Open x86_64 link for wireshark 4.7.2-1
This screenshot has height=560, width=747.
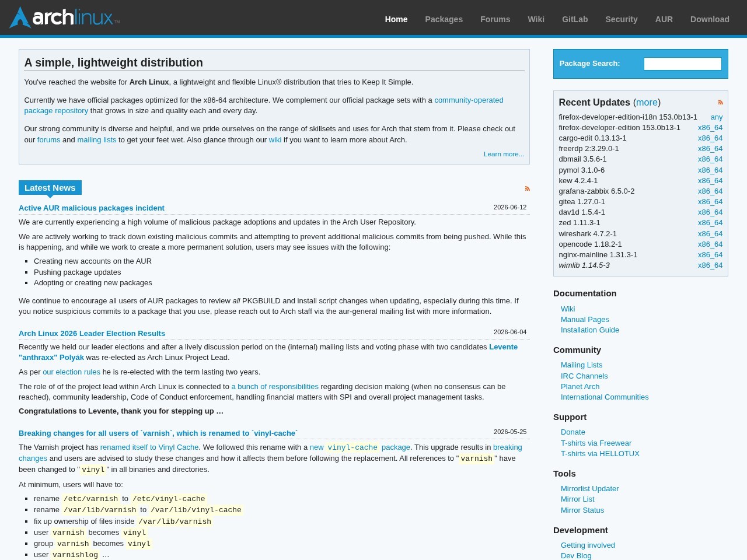[x=710, y=234]
